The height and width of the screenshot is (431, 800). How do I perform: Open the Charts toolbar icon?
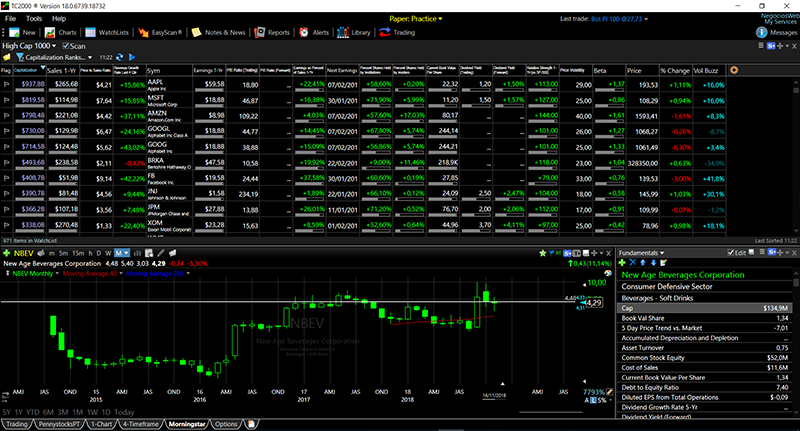(x=49, y=33)
